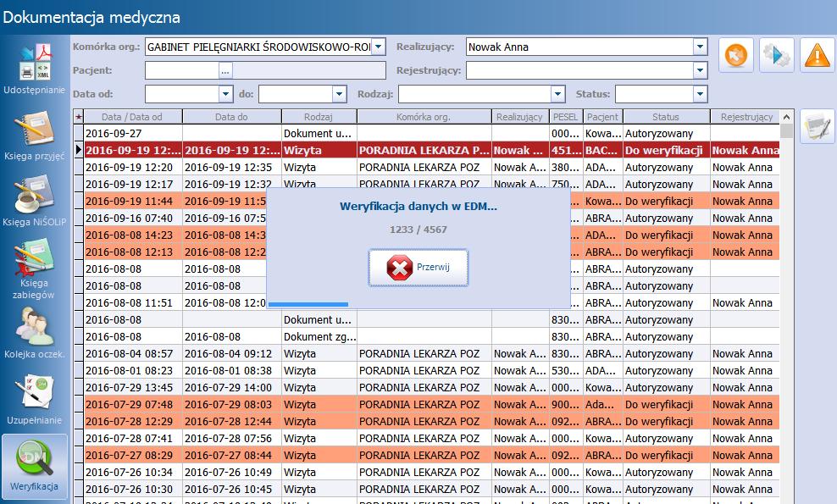Click the Pacjent ellipsis browse button
Viewport: 837px width, 504px height.
(225, 70)
